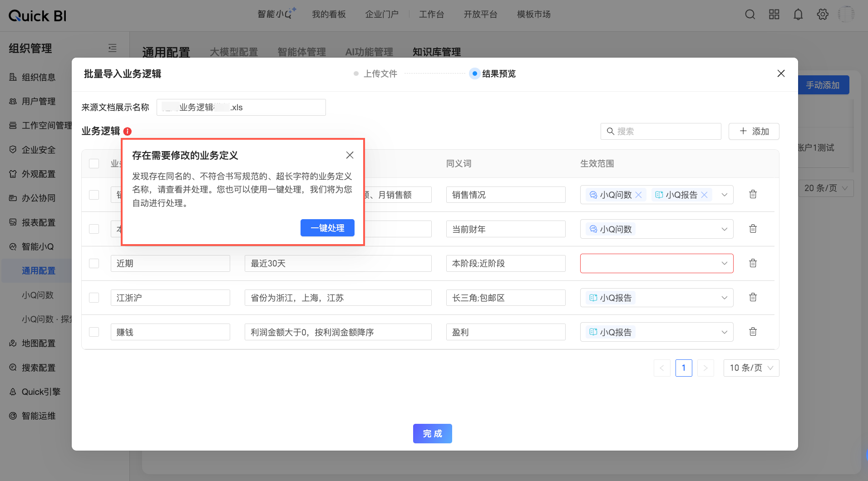Expand 智能小Q section in the sidebar
868x481 pixels.
click(39, 246)
